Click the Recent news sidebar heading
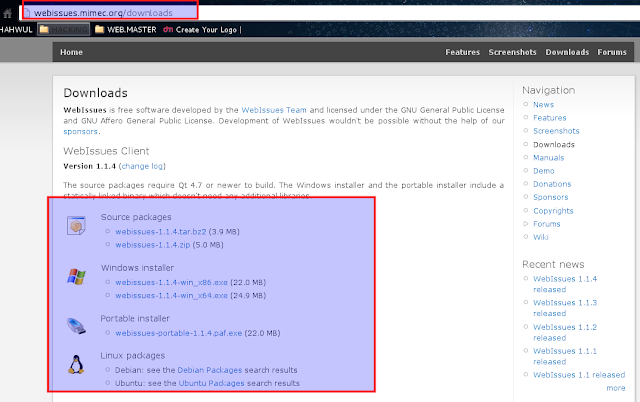The image size is (640, 402). [553, 264]
